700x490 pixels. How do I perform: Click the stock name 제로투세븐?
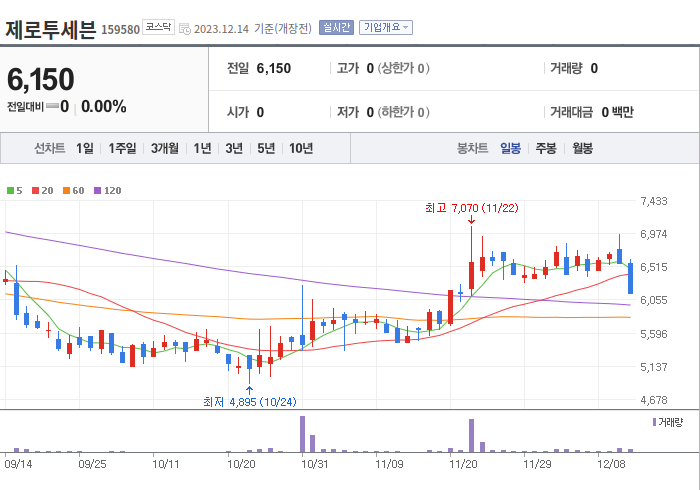pos(50,29)
